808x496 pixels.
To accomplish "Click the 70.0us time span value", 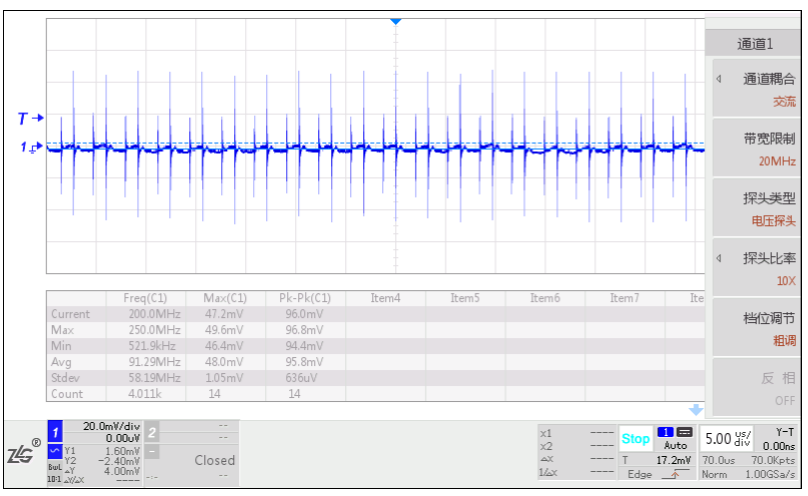I will coord(718,460).
